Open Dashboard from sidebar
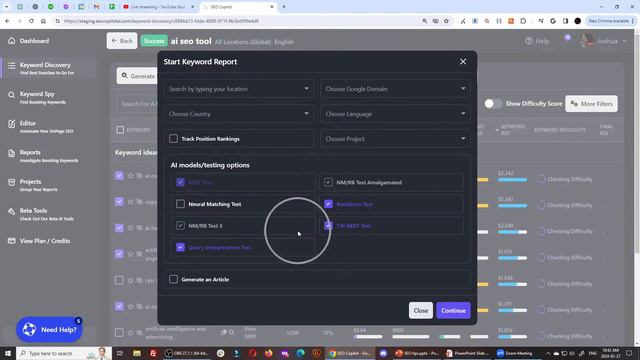640x360 pixels. coord(34,41)
